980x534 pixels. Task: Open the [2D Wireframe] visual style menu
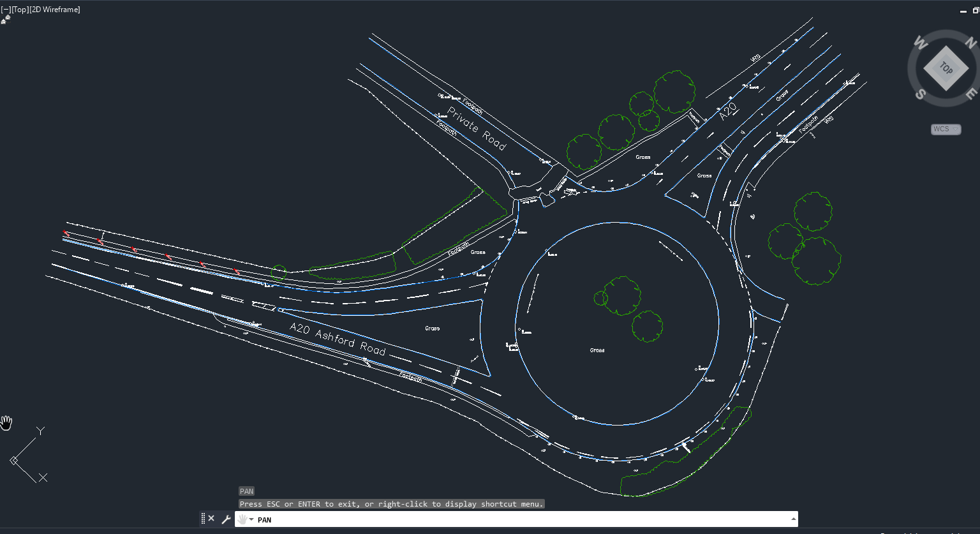[x=55, y=10]
